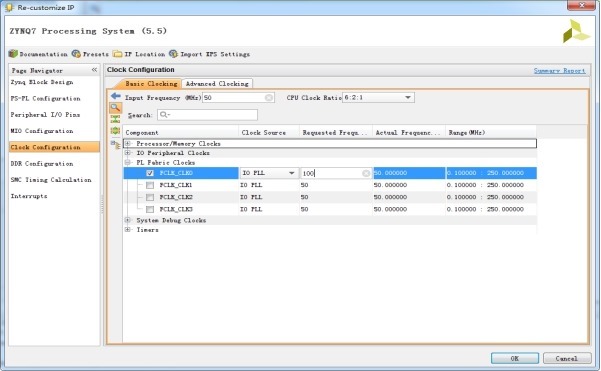Expand System Debug Clocks

click(128, 220)
